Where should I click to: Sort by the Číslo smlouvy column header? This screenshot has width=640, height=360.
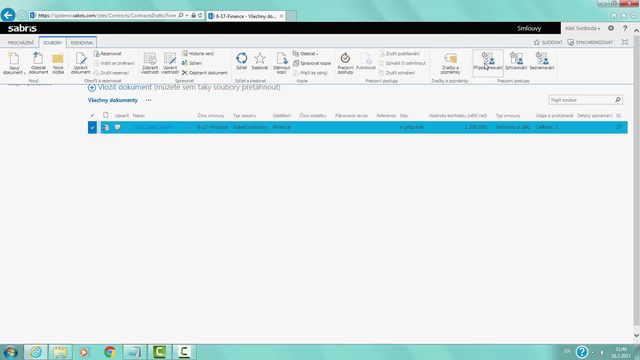211,116
